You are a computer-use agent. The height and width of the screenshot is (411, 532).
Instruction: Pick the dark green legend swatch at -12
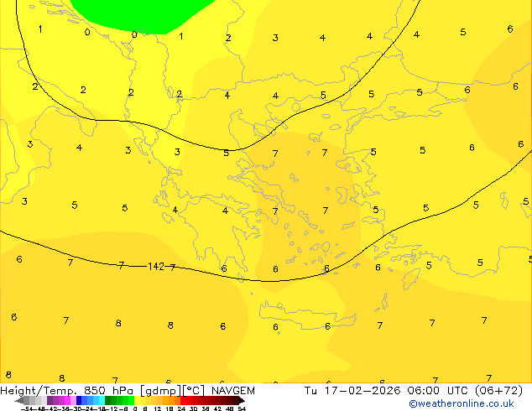tap(108, 400)
